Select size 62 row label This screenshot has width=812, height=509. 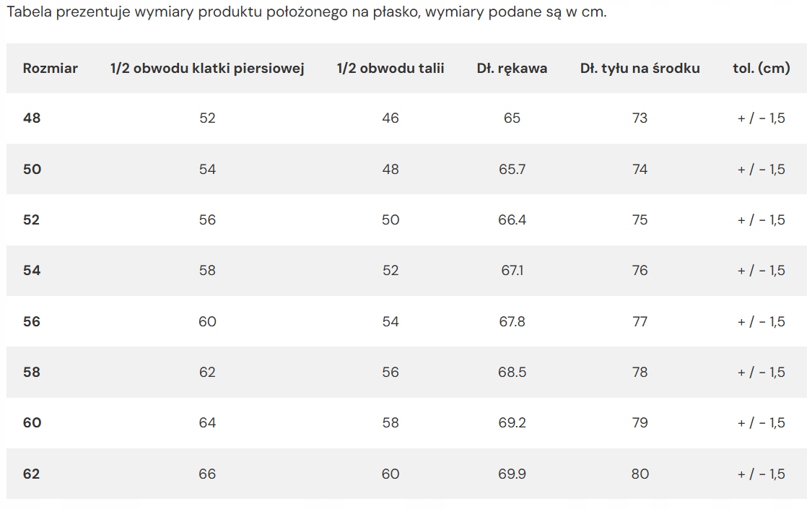pos(31,474)
